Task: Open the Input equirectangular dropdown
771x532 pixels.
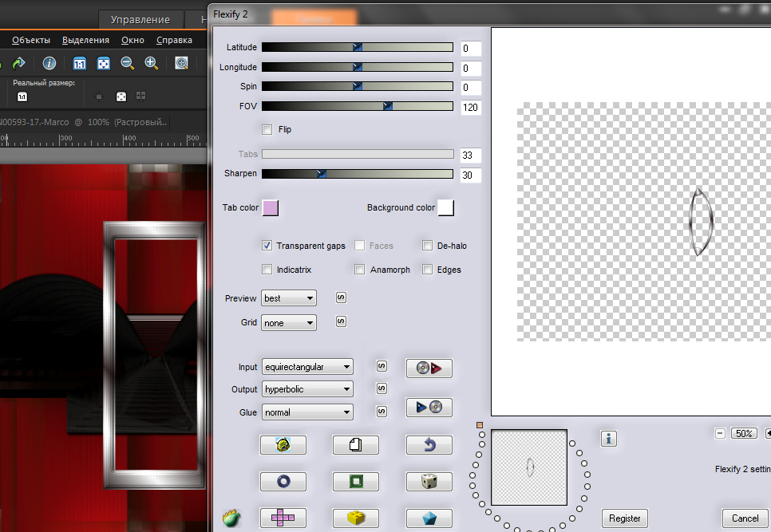Action: 307,367
